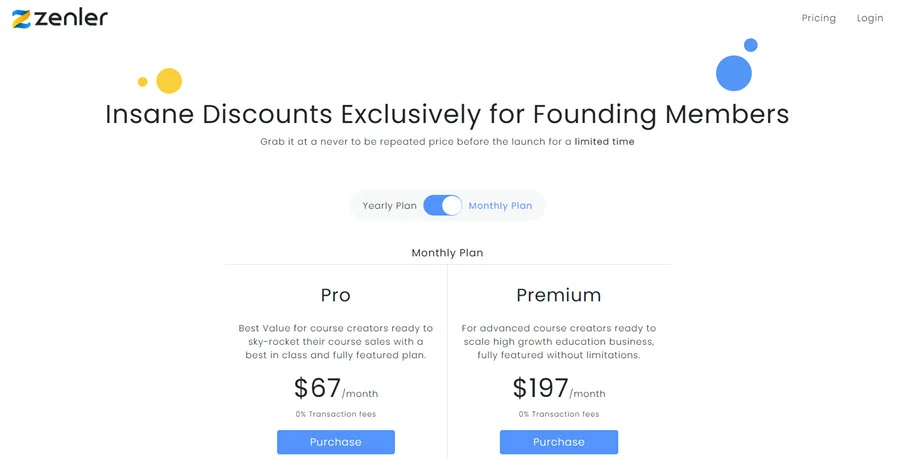Click the Pro plan title
This screenshot has width=900, height=459.
pos(336,295)
